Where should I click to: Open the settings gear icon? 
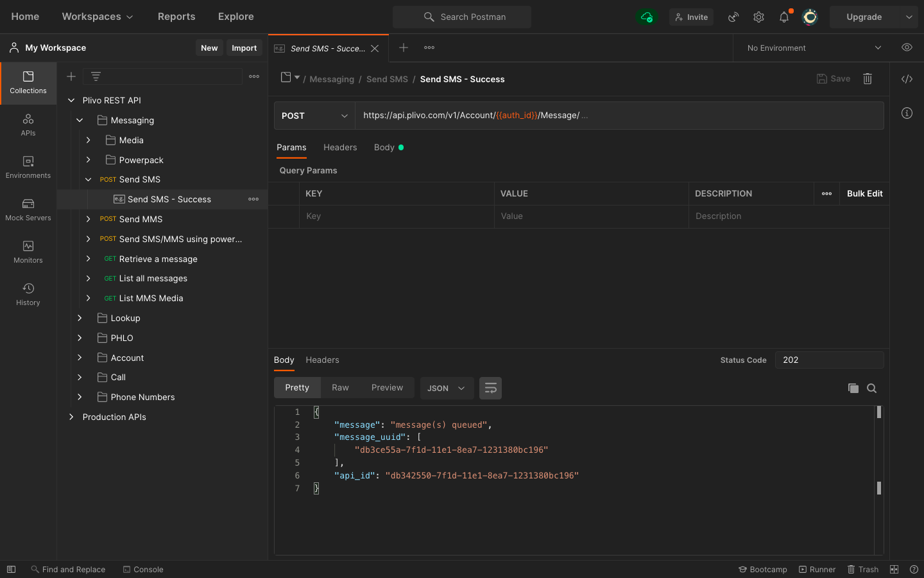[758, 17]
